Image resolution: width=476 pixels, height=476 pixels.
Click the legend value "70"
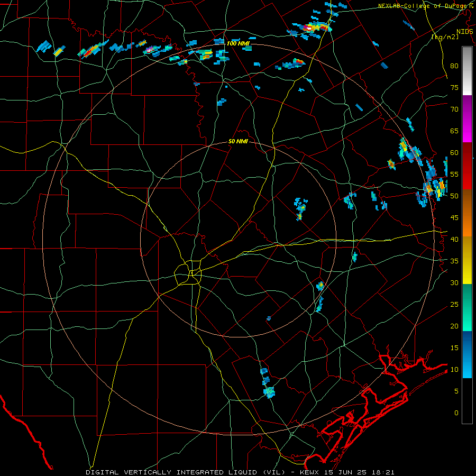click(454, 109)
